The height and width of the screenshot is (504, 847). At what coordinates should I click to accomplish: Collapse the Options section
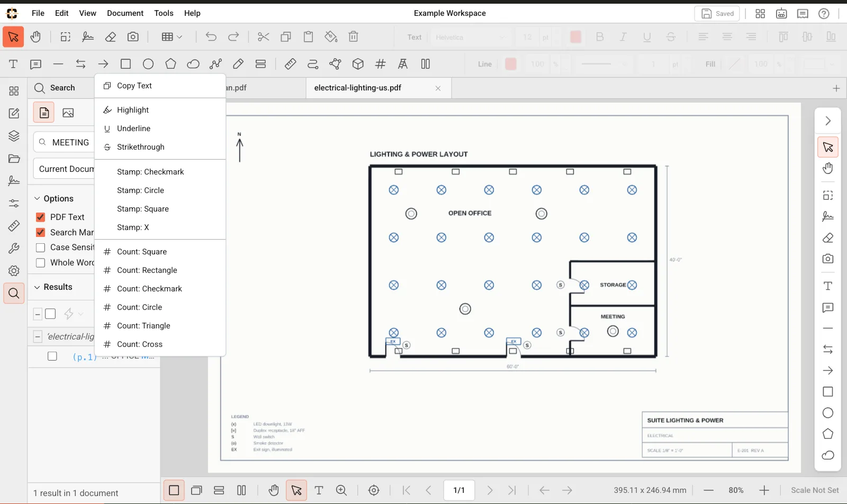(37, 199)
